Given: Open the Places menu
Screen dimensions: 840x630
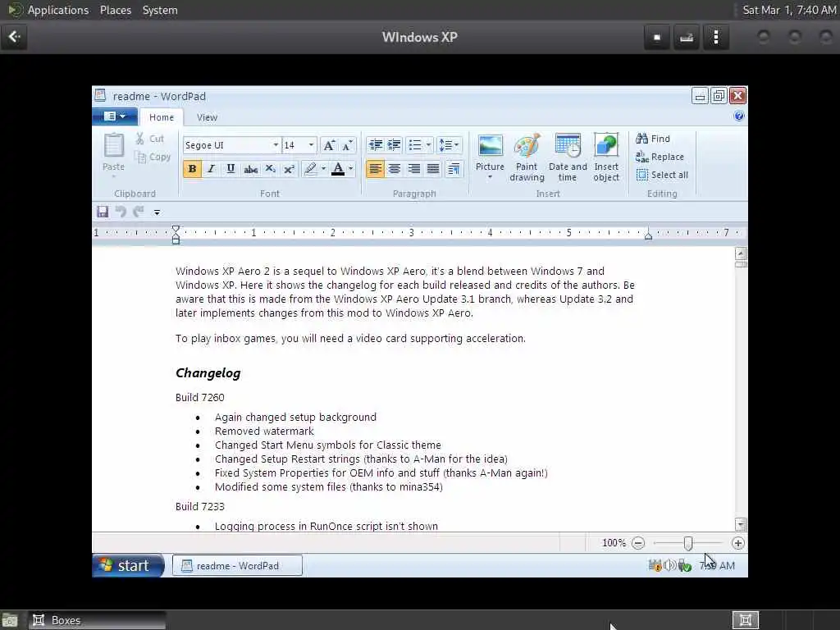Looking at the screenshot, I should (116, 10).
